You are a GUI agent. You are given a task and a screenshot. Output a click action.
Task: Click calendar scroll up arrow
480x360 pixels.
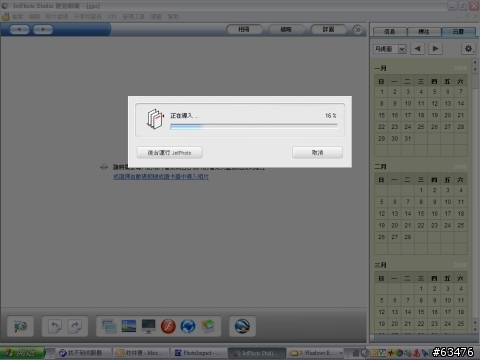click(x=475, y=62)
